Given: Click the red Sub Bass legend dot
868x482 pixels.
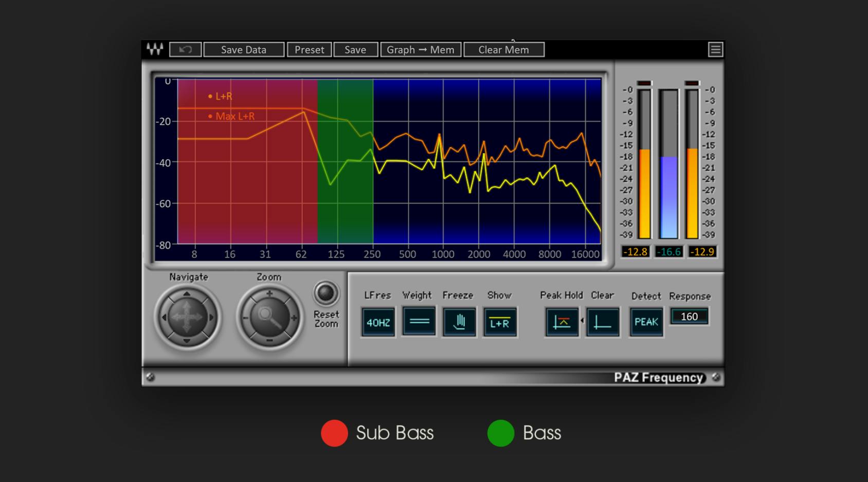Looking at the screenshot, I should (335, 433).
